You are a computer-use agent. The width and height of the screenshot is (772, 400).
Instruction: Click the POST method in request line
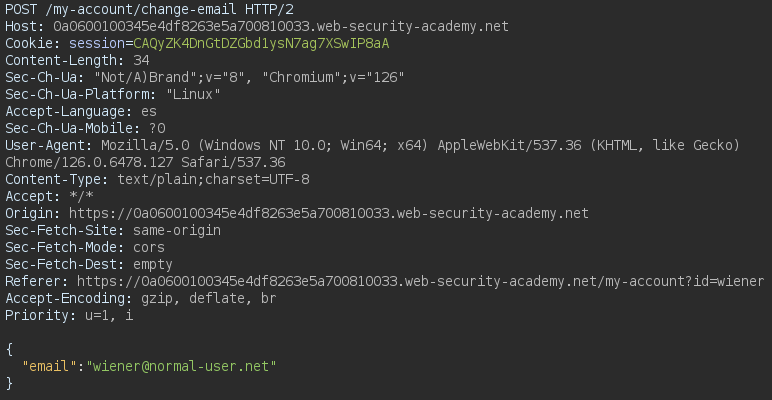22,9
